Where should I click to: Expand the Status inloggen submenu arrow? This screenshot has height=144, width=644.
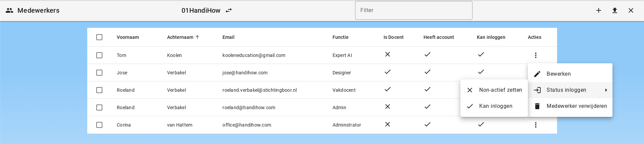pyautogui.click(x=606, y=90)
